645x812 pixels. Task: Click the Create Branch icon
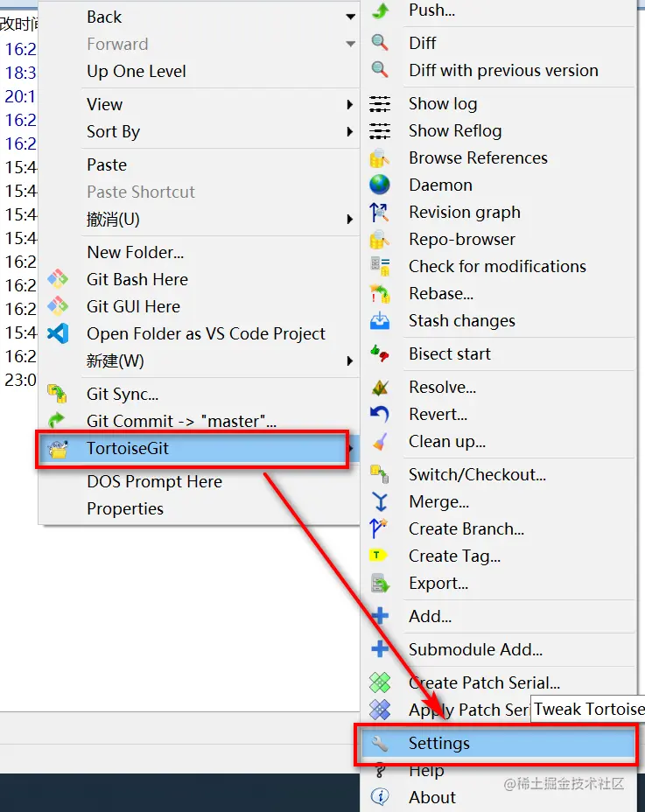[x=379, y=528]
